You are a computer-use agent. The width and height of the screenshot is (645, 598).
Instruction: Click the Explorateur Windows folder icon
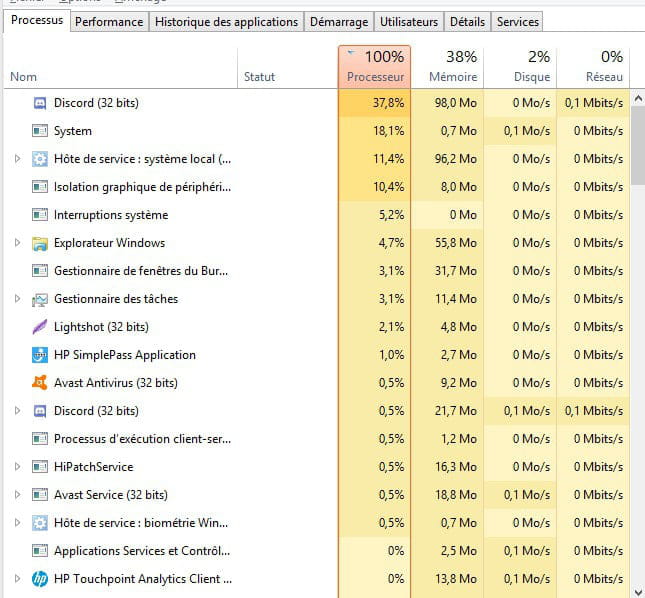[x=40, y=243]
